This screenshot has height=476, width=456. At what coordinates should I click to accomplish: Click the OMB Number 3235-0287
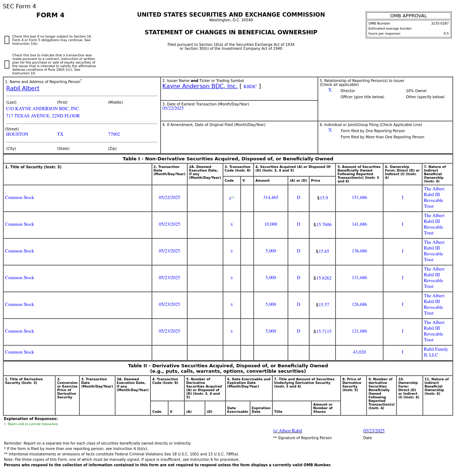tap(440, 23)
